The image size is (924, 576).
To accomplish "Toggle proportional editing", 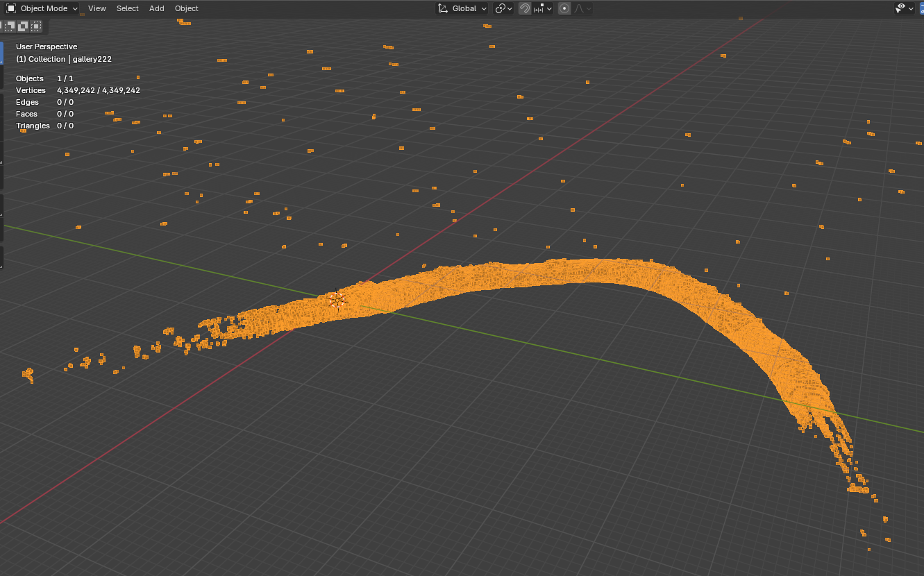I will click(x=564, y=8).
